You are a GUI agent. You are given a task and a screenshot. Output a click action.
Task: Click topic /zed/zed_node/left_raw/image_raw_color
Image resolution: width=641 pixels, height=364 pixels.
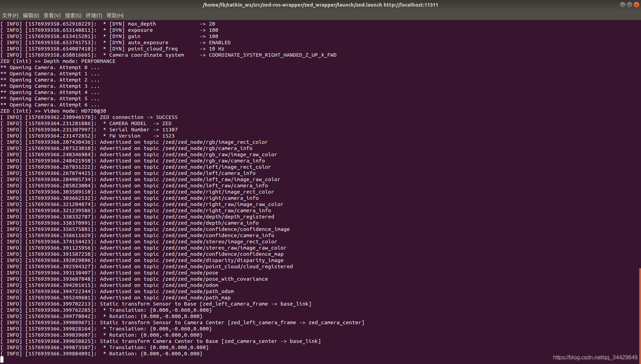[221, 179]
